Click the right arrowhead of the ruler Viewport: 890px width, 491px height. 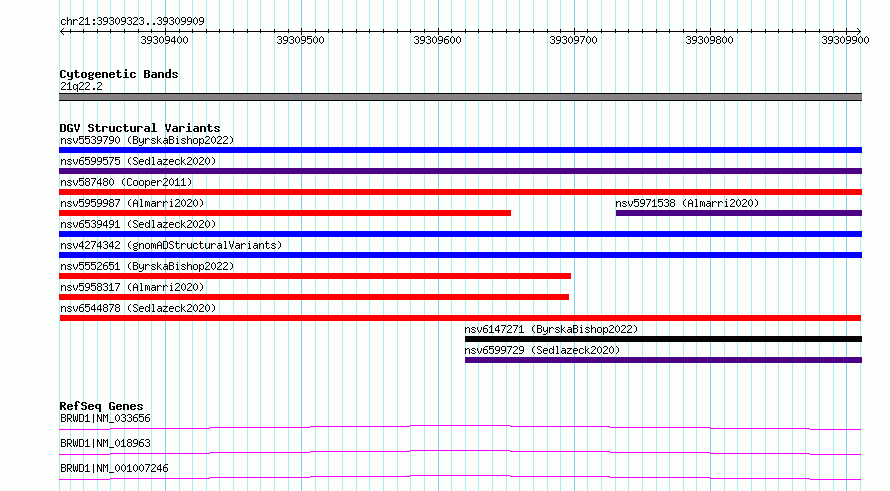tap(858, 32)
